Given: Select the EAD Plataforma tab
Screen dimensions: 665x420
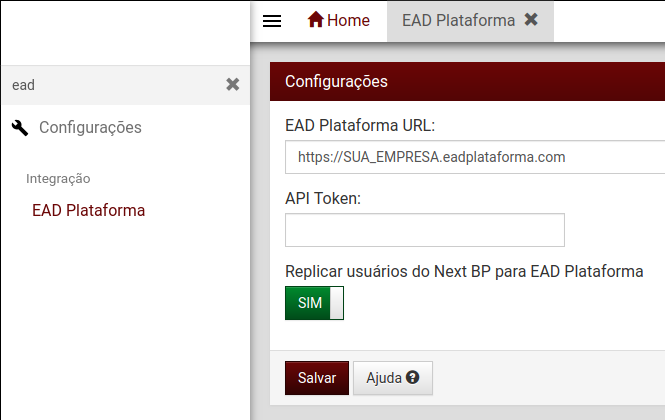Looking at the screenshot, I should coord(458,20).
